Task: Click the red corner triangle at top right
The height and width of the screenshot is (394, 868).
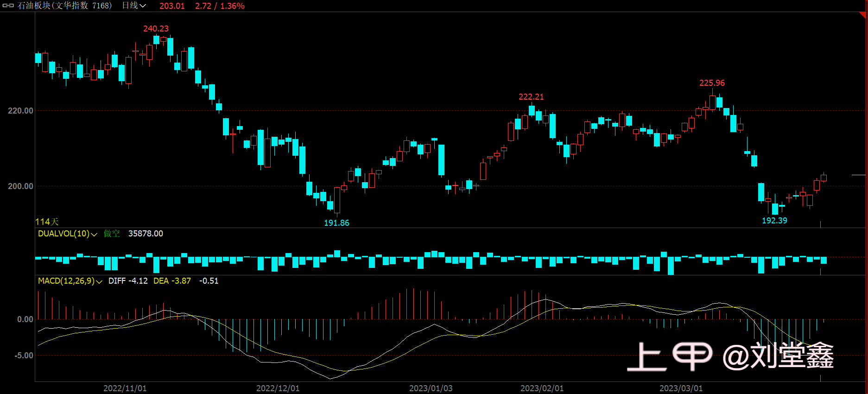Action: [863, 15]
